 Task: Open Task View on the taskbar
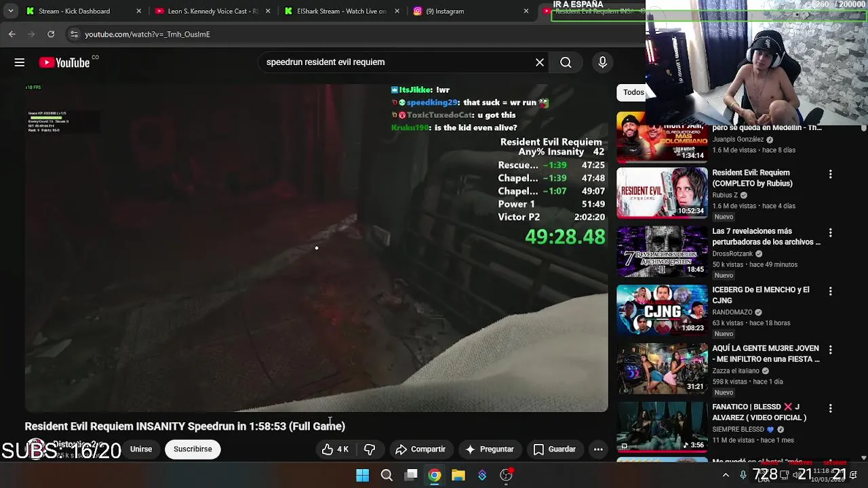point(411,475)
